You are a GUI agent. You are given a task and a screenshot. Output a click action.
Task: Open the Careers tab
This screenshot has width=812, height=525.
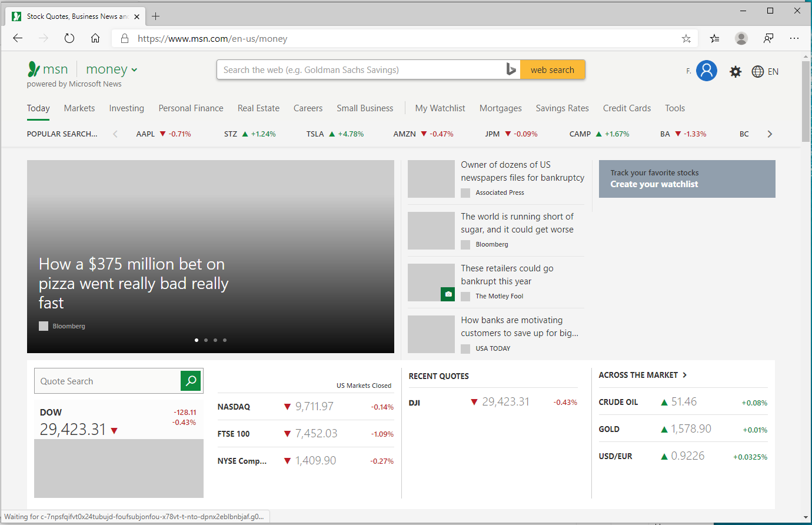308,108
